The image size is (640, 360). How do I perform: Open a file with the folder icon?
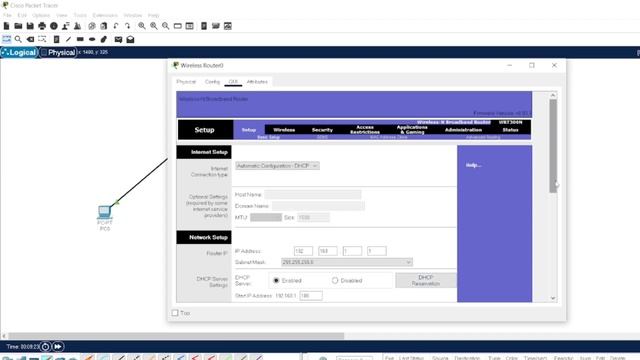click(18, 26)
